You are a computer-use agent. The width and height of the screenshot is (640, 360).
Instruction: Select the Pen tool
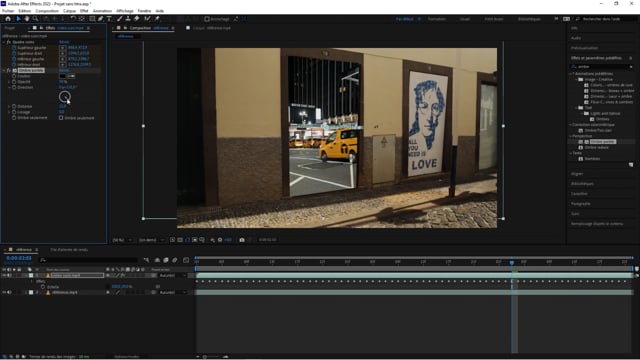click(101, 19)
